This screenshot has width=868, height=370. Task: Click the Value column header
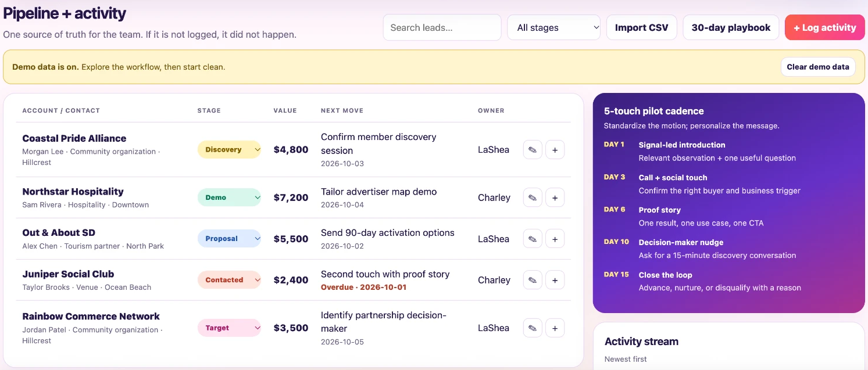tap(285, 110)
